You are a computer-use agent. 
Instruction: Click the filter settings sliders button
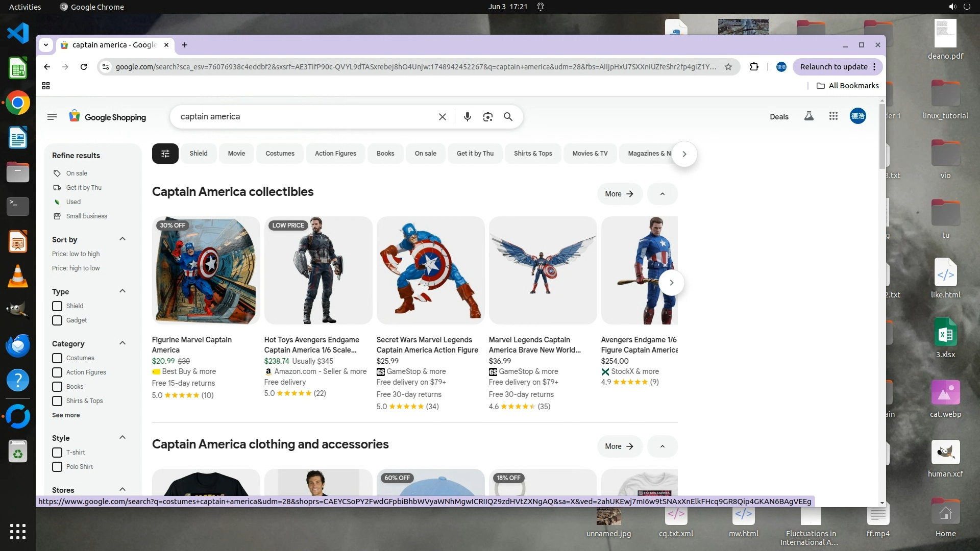pyautogui.click(x=165, y=154)
